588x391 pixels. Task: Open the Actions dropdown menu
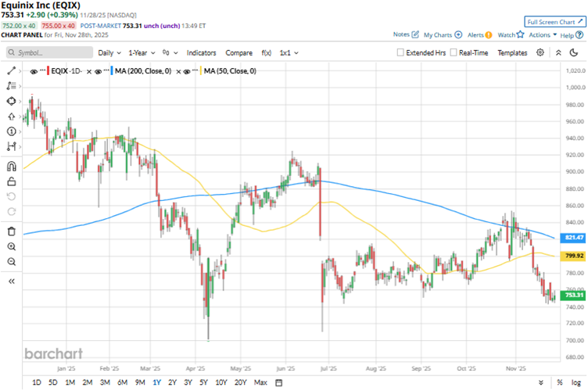click(543, 35)
